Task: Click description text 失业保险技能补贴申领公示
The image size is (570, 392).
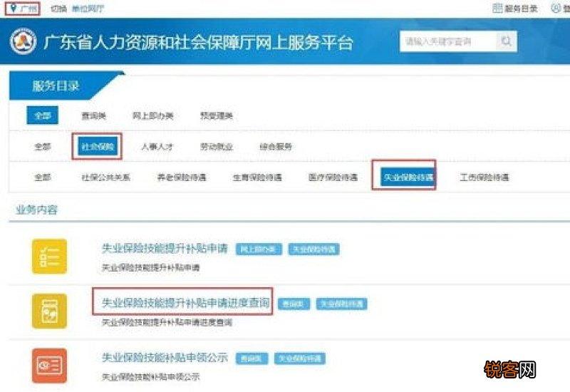Action: tap(150, 377)
